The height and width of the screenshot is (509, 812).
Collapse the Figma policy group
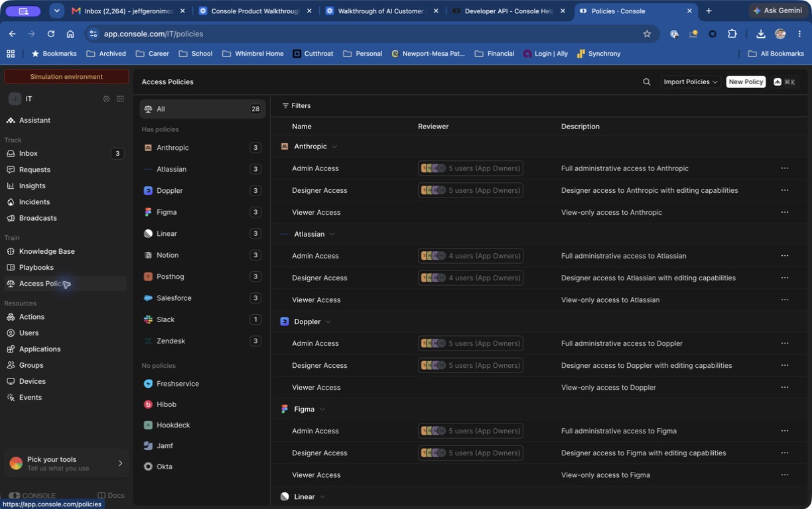pyautogui.click(x=322, y=409)
